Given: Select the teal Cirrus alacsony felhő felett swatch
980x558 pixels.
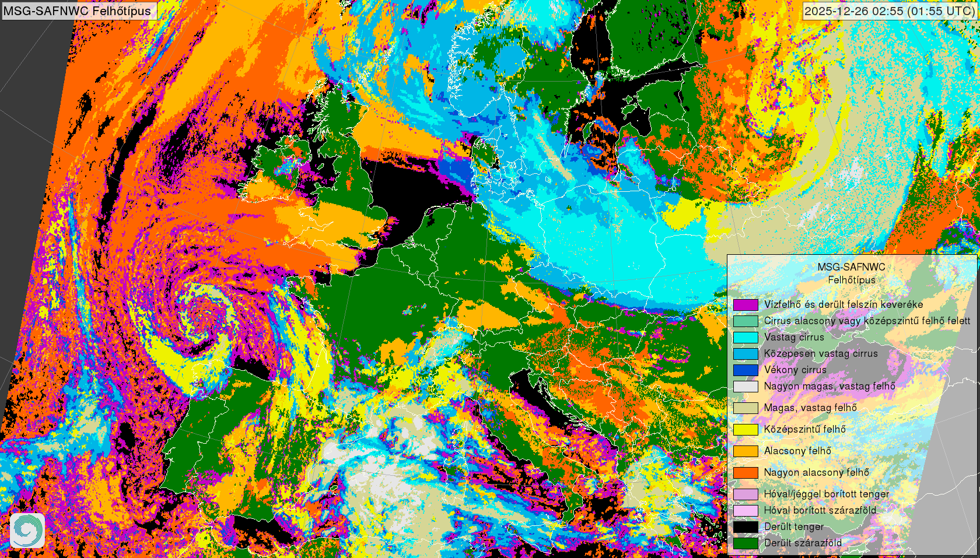Looking at the screenshot, I should click(745, 321).
